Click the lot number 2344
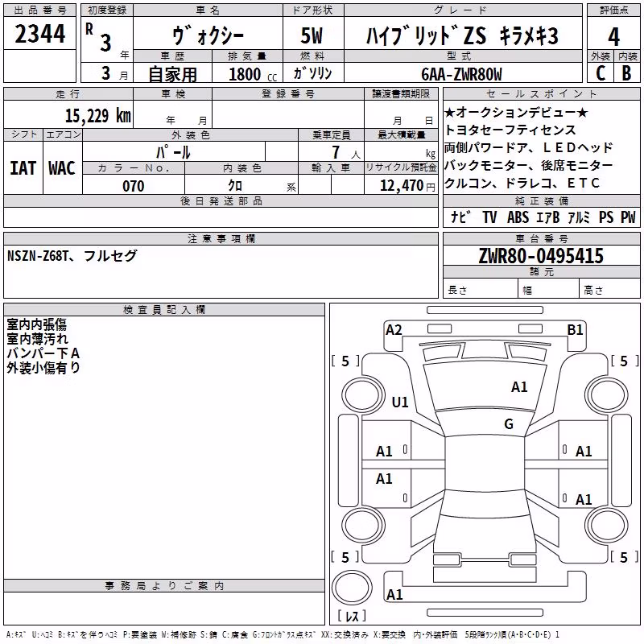The height and width of the screenshot is (644, 644). [x=39, y=34]
